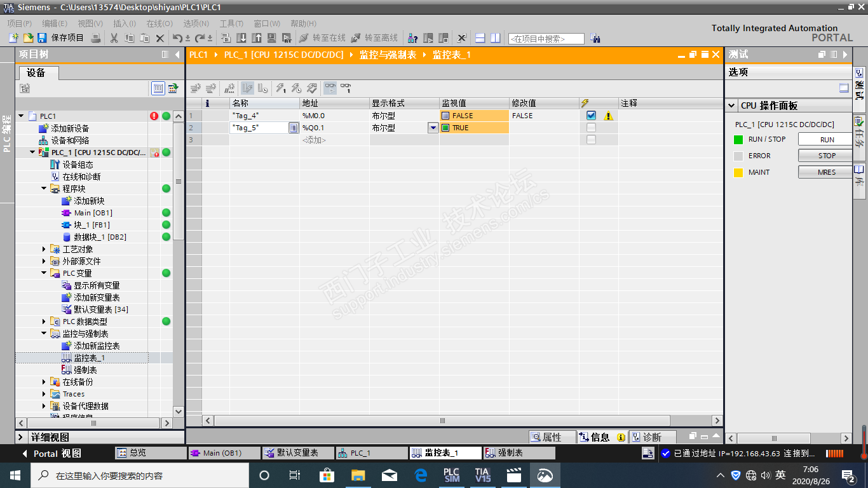Click the Paste icon in the toolbar
Image resolution: width=868 pixels, height=488 pixels.
(x=145, y=38)
